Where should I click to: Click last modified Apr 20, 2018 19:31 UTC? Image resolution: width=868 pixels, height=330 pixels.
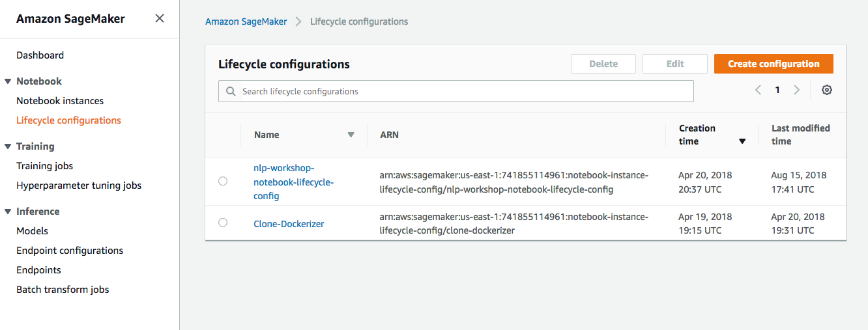coord(798,223)
